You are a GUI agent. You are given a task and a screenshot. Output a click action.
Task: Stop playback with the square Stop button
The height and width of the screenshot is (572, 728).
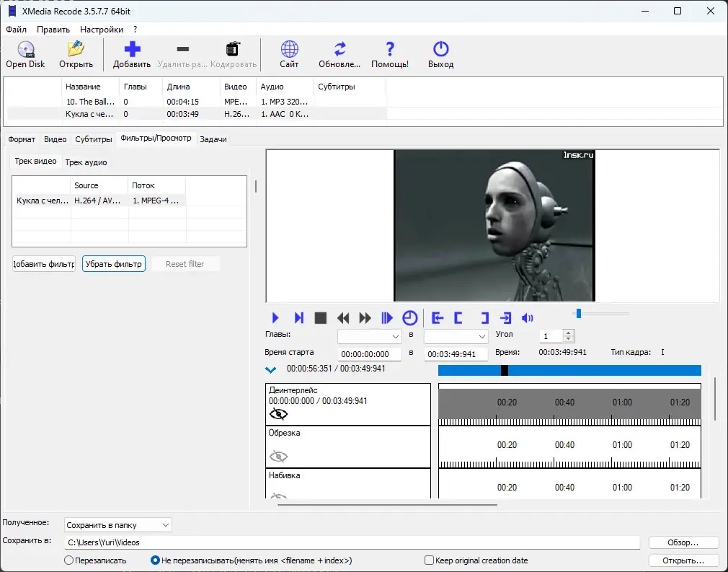click(x=321, y=318)
